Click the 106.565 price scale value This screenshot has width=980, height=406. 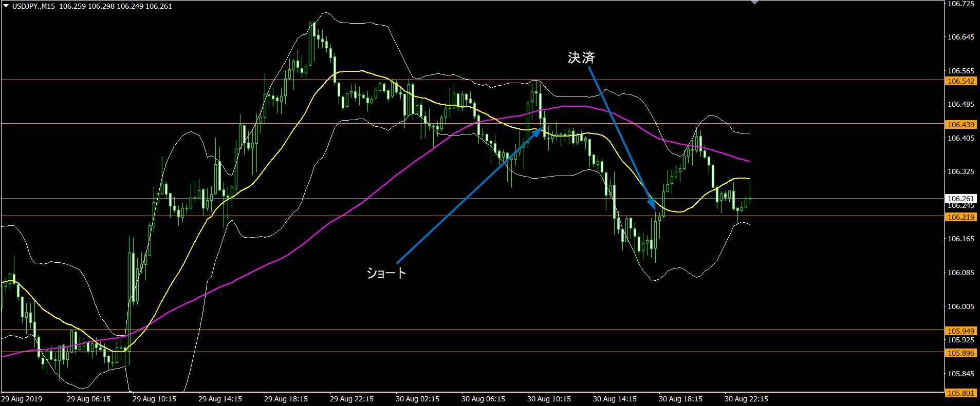click(961, 71)
